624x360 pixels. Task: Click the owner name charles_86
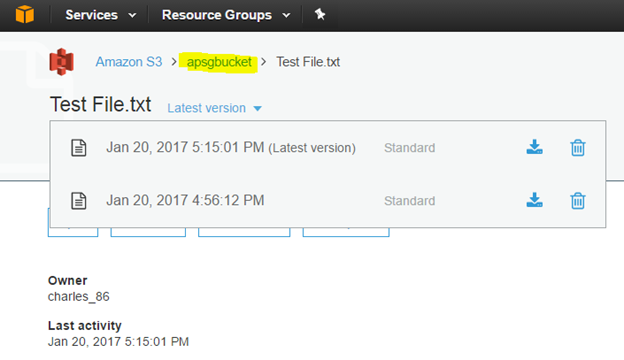(x=78, y=297)
